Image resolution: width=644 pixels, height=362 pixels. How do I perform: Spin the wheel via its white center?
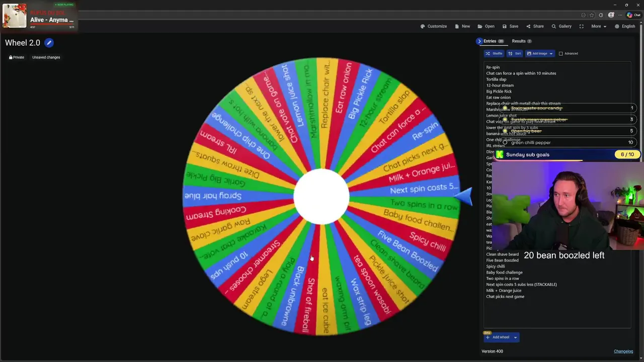pyautogui.click(x=321, y=197)
